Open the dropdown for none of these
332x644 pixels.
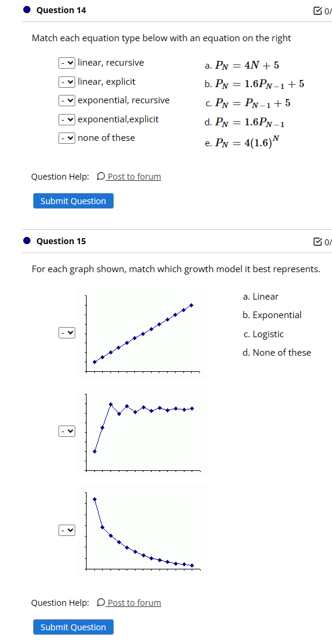pyautogui.click(x=66, y=138)
